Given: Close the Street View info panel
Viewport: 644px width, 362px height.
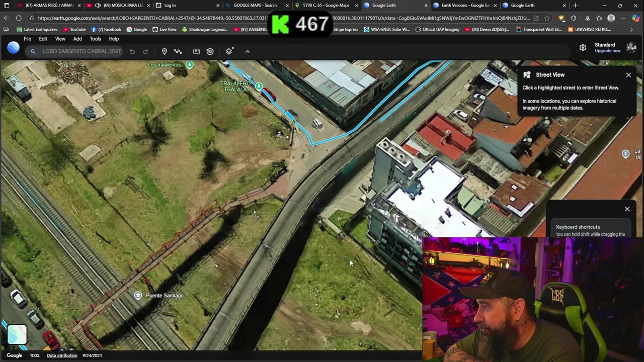Looking at the screenshot, I should [x=628, y=75].
